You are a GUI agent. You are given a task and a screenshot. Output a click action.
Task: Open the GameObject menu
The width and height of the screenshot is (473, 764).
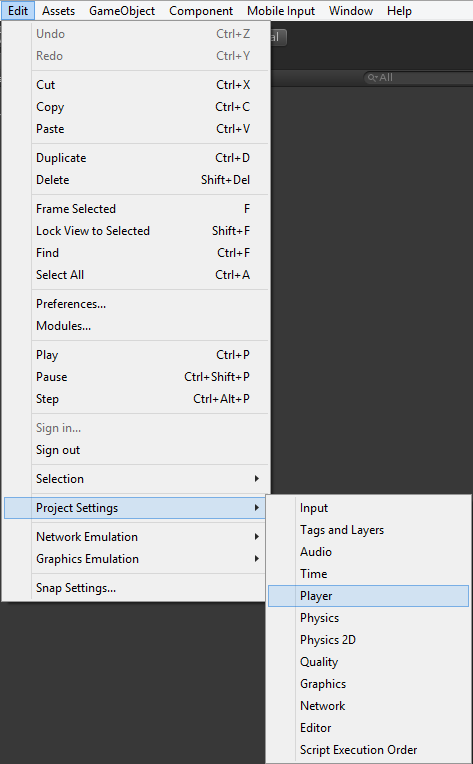pyautogui.click(x=122, y=11)
